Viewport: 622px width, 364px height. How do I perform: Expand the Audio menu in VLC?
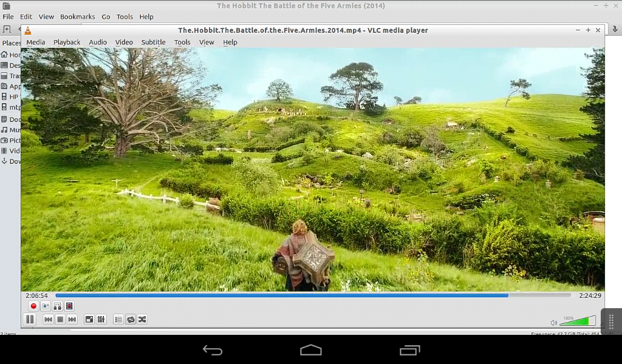pos(98,42)
